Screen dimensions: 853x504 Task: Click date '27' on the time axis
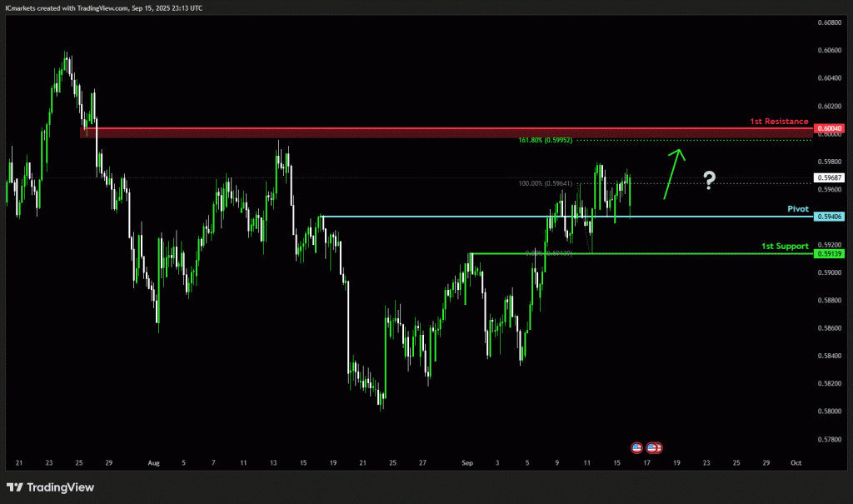click(x=422, y=463)
